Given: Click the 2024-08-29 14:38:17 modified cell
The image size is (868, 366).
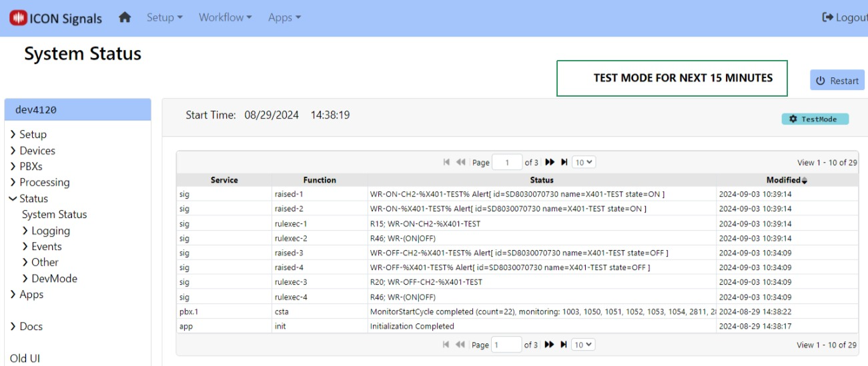Looking at the screenshot, I should click(787, 326).
